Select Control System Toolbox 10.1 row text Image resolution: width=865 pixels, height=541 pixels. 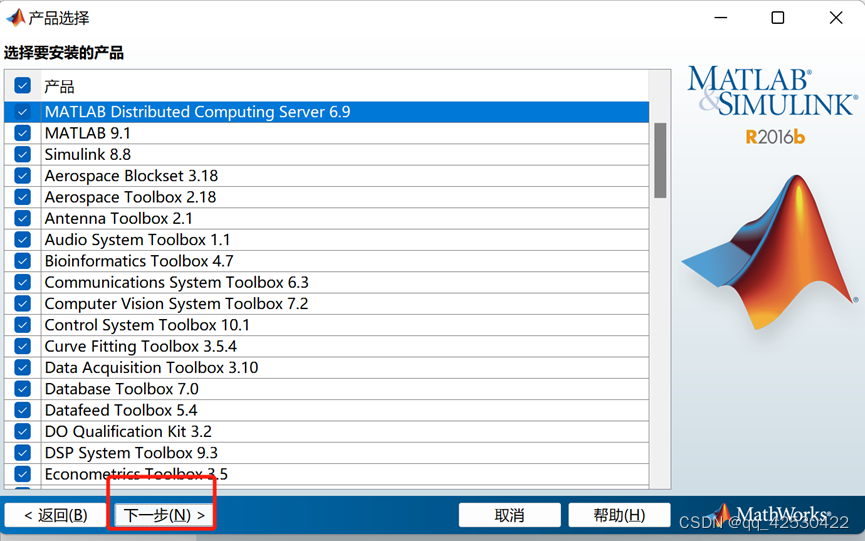point(147,325)
